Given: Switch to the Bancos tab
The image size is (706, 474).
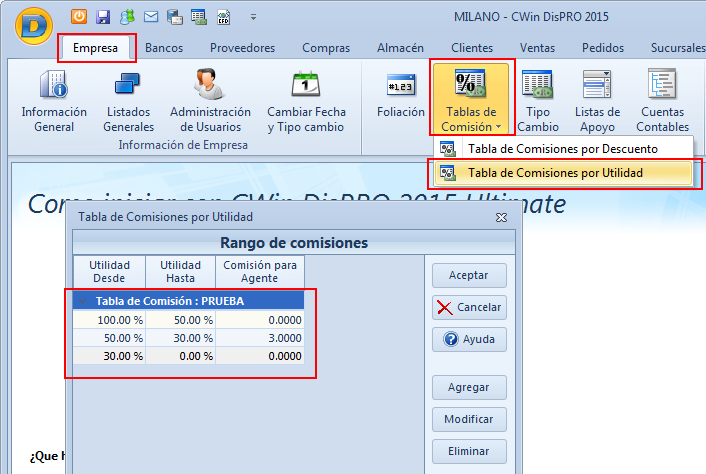Looking at the screenshot, I should pyautogui.click(x=164, y=47).
